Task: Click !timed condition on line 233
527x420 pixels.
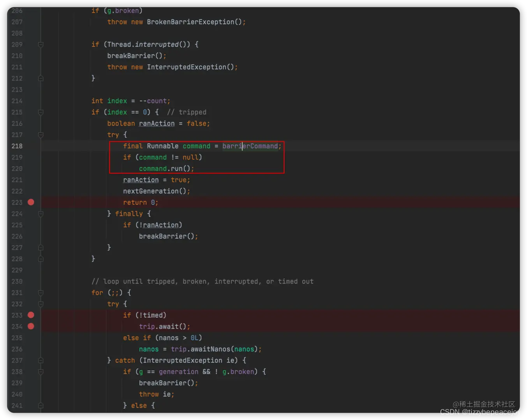Action: [x=151, y=315]
